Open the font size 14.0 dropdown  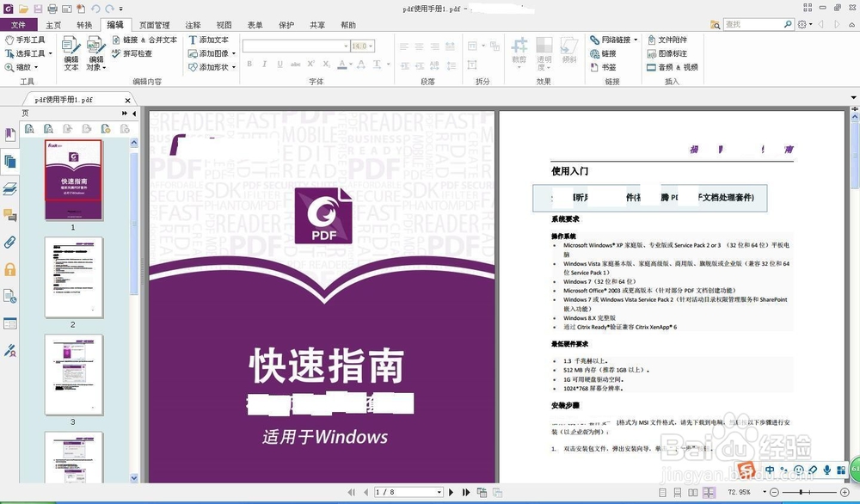pyautogui.click(x=372, y=46)
